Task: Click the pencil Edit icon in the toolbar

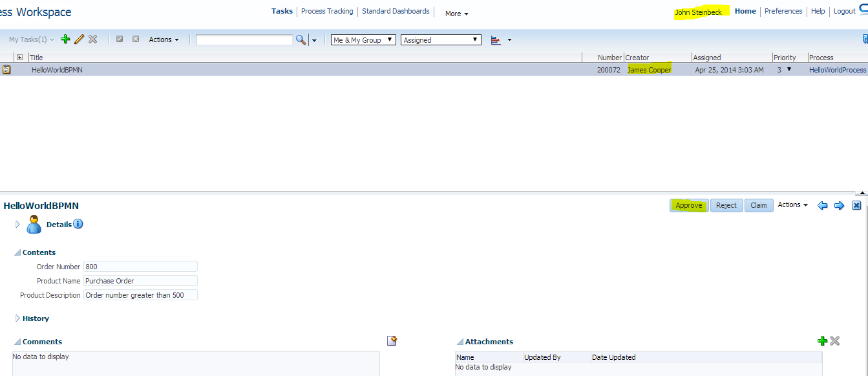Action: (79, 39)
